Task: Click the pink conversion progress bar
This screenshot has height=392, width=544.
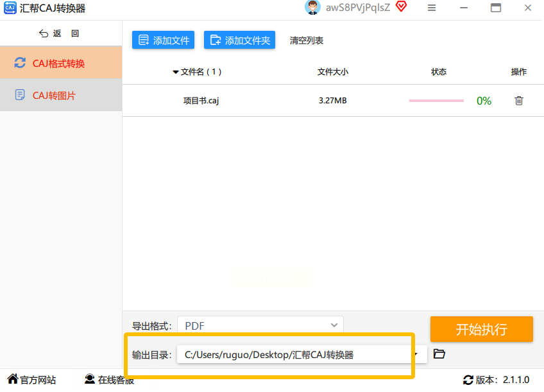Action: 436,101
